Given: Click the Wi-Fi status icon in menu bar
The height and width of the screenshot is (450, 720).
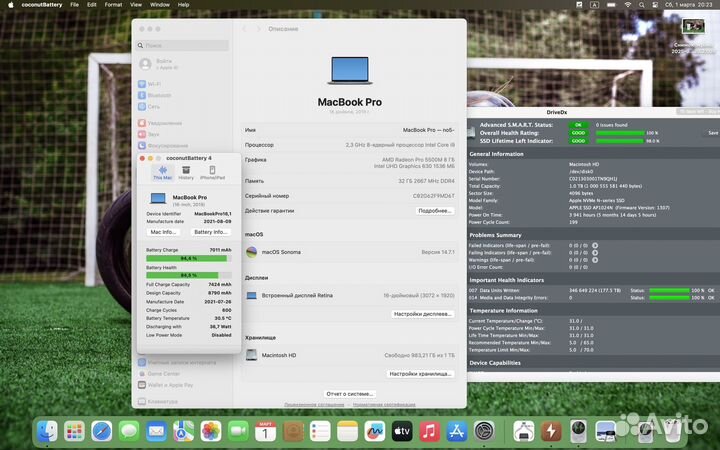Looking at the screenshot, I should point(627,5).
